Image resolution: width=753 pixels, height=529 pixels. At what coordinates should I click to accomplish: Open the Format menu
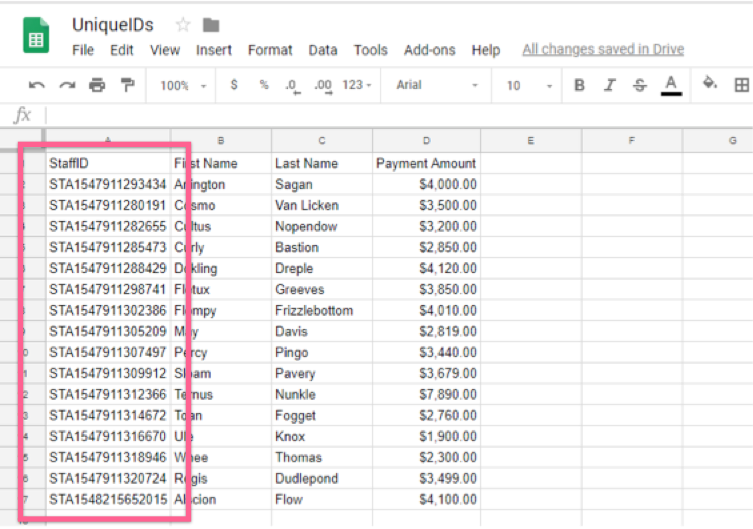tap(270, 50)
